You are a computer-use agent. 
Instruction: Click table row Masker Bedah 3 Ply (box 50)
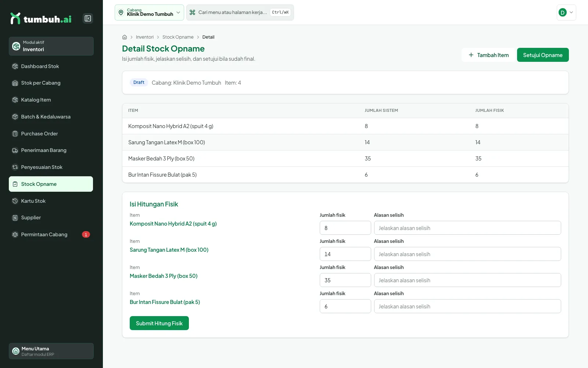345,159
